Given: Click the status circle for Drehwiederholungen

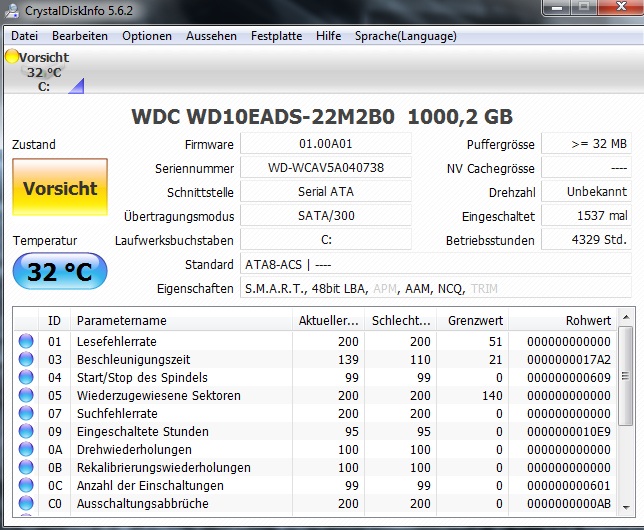Looking at the screenshot, I should point(26,449).
